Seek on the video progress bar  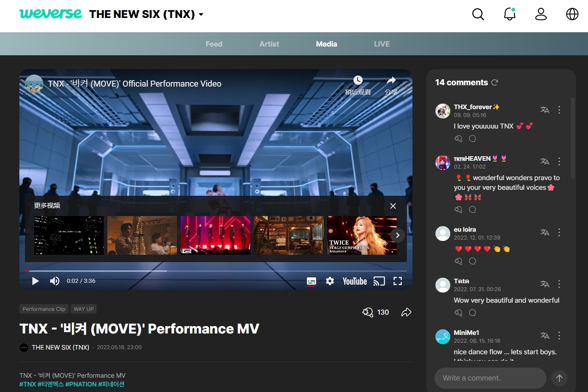[216, 271]
